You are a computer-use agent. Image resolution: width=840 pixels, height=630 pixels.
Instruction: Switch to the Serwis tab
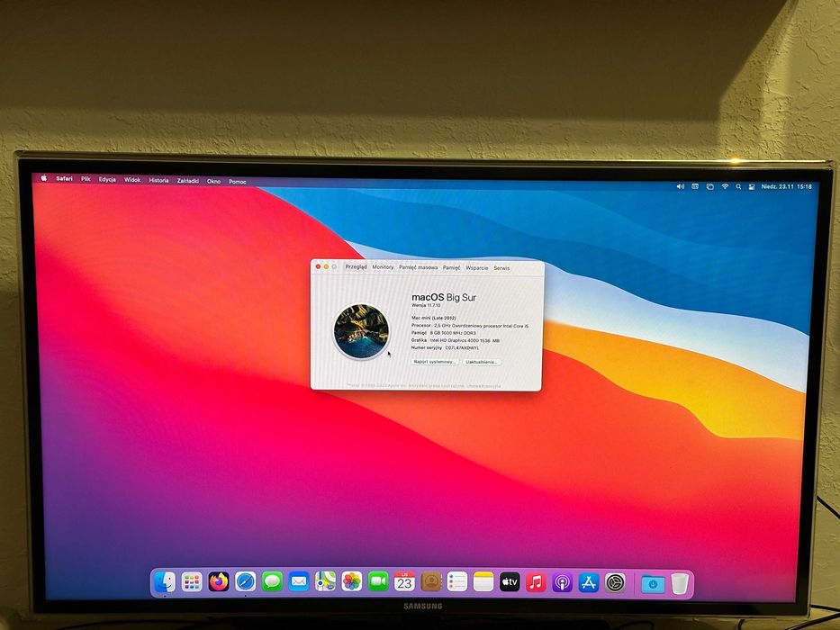[x=502, y=268]
